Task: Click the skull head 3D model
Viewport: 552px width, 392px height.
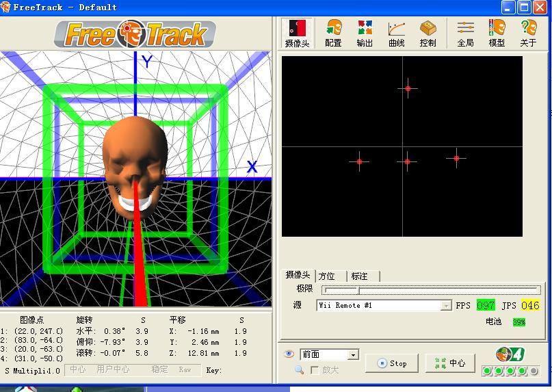Action: (135, 168)
